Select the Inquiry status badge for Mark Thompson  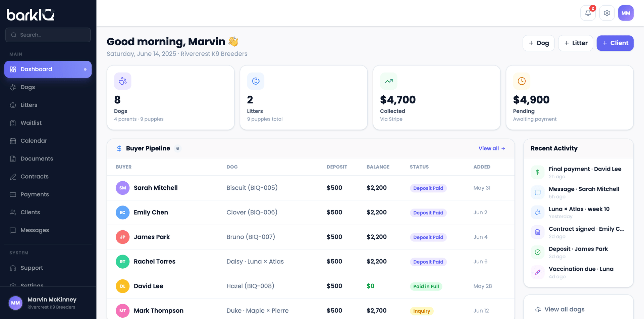click(x=422, y=311)
